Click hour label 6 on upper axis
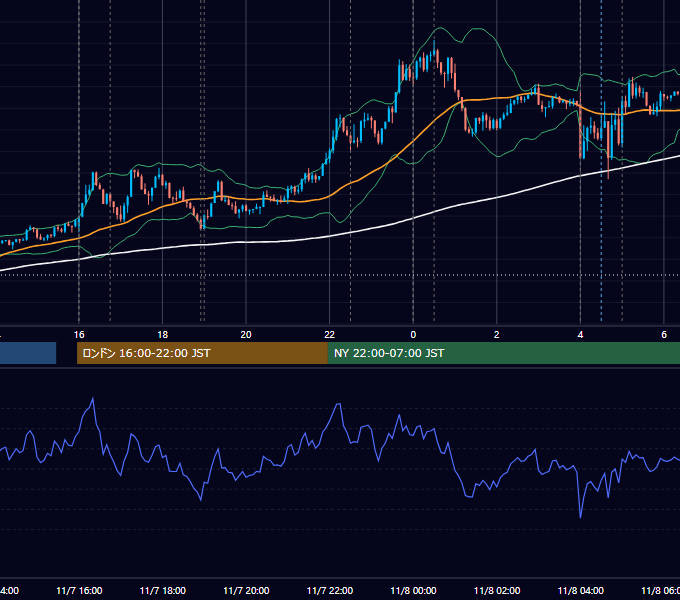This screenshot has height=600, width=680. coord(664,334)
